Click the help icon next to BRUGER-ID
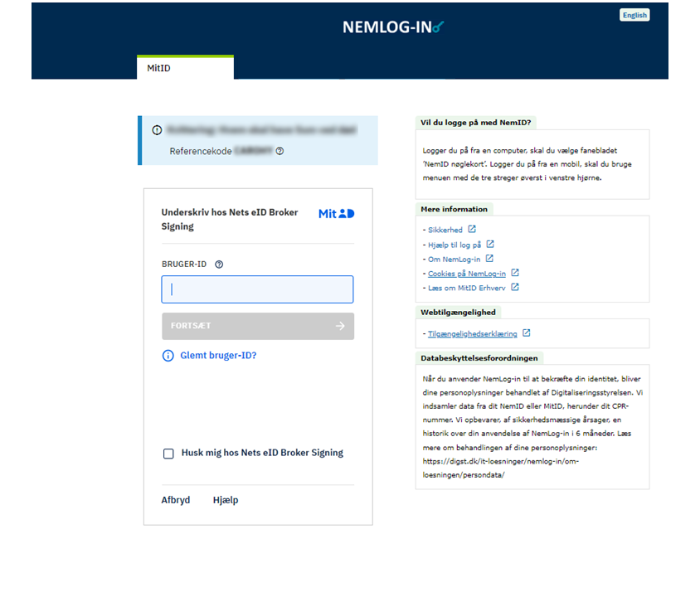Image resolution: width=700 pixels, height=597 pixels. tap(219, 265)
